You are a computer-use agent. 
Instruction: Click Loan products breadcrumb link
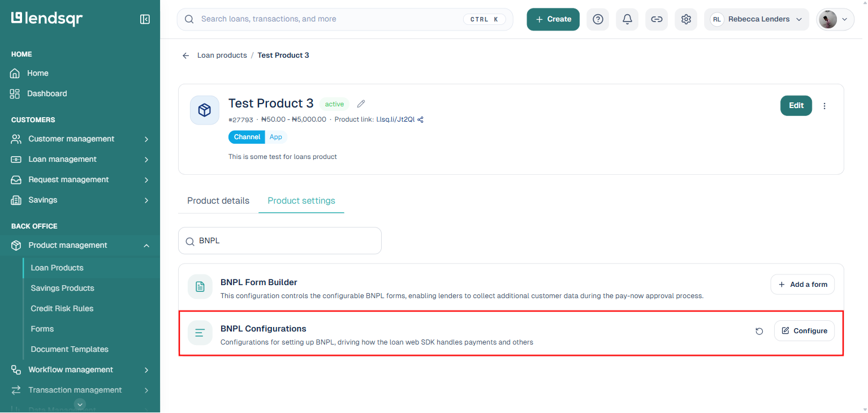coord(222,55)
